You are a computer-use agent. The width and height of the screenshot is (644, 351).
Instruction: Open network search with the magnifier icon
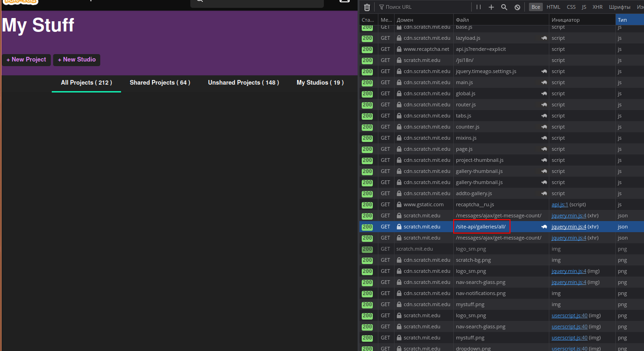point(504,7)
